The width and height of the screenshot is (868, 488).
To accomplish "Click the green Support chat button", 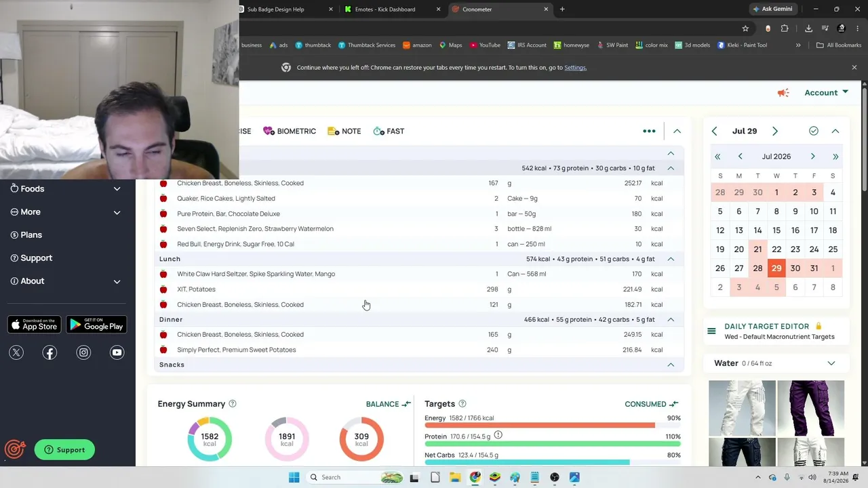I will (65, 449).
